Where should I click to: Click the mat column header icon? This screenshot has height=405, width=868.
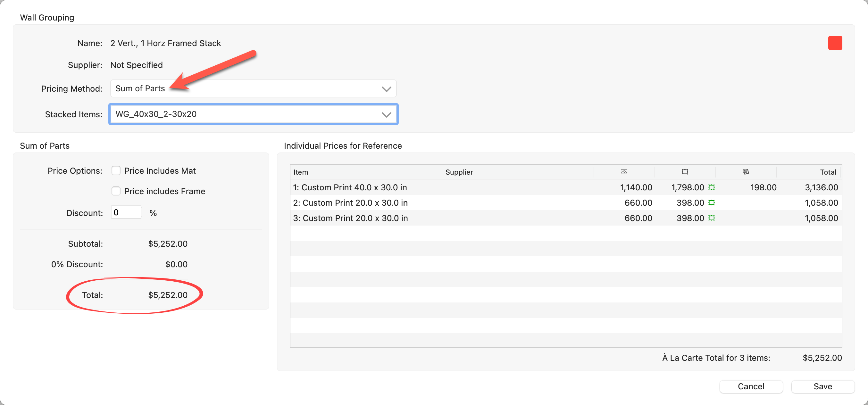[746, 172]
